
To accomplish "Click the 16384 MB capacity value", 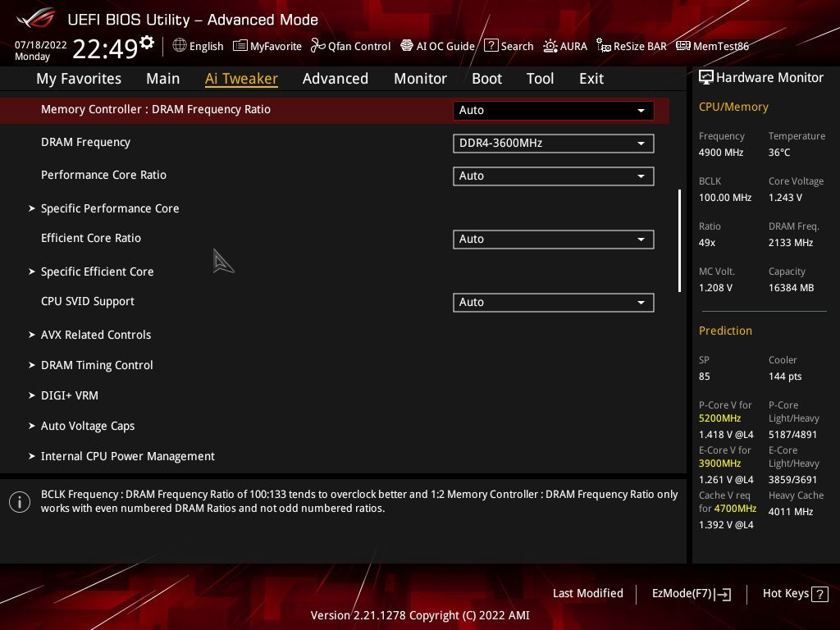I will 792,288.
